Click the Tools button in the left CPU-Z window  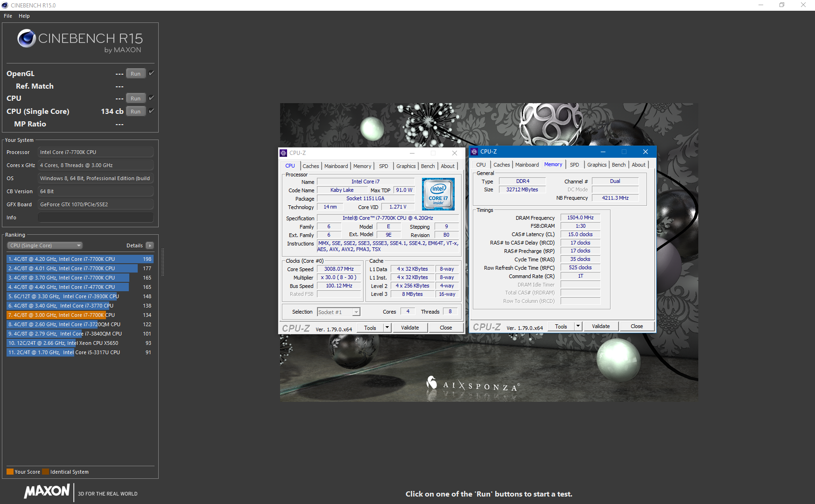click(370, 328)
